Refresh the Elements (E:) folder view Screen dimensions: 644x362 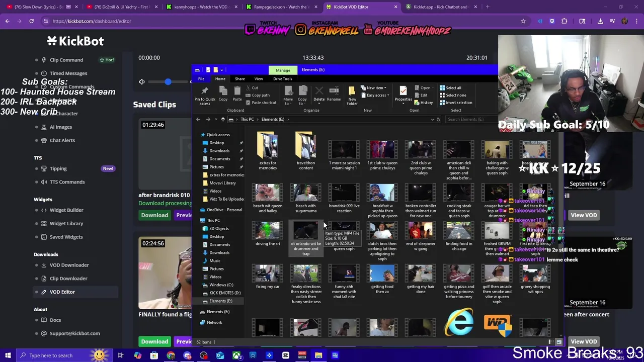[x=438, y=119]
